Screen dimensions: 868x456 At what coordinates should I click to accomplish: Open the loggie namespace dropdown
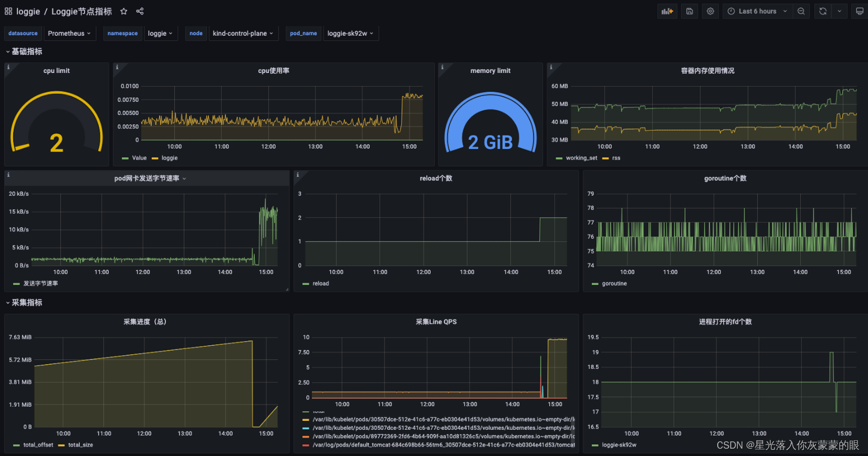point(161,33)
